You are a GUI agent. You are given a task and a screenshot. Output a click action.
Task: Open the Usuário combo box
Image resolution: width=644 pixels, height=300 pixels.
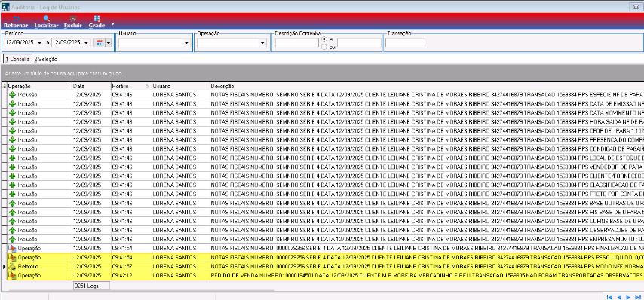[155, 43]
